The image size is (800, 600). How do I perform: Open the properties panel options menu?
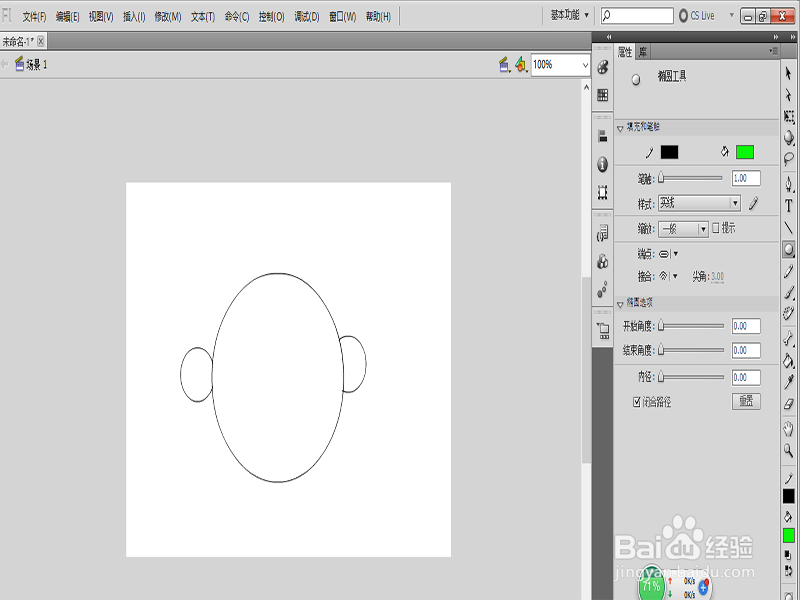coord(773,51)
